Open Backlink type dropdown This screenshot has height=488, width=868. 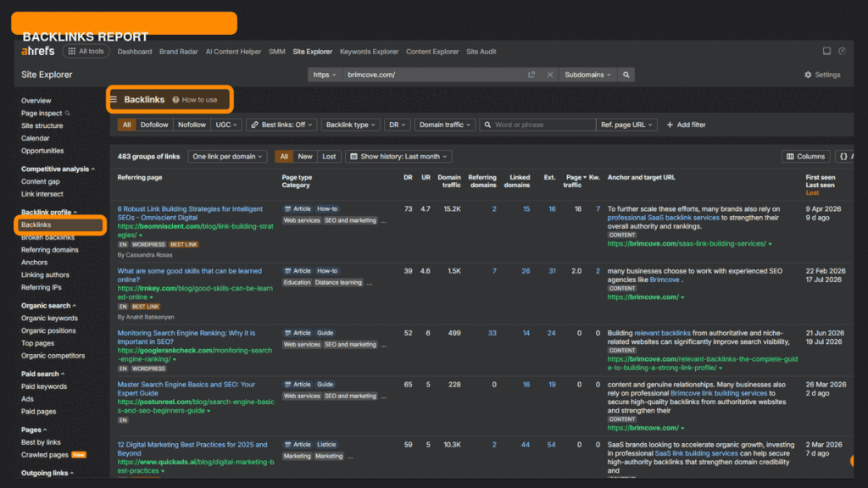350,125
